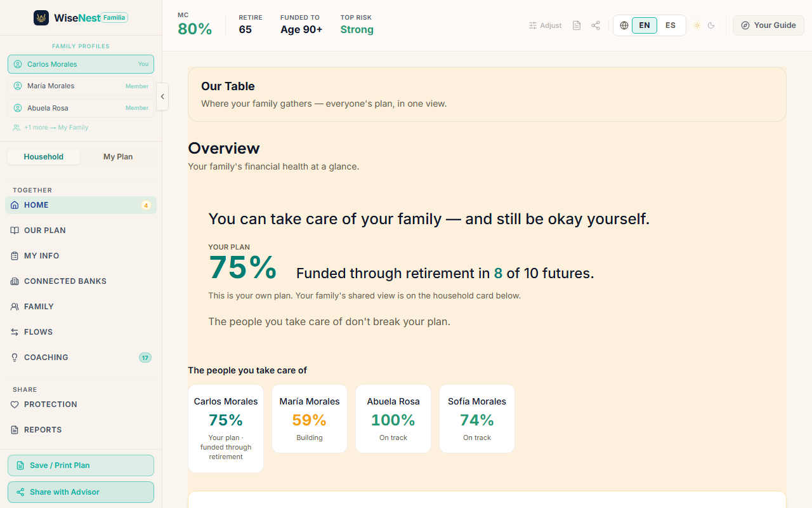Click the My Info clipboard icon
The height and width of the screenshot is (508, 812).
(x=15, y=256)
